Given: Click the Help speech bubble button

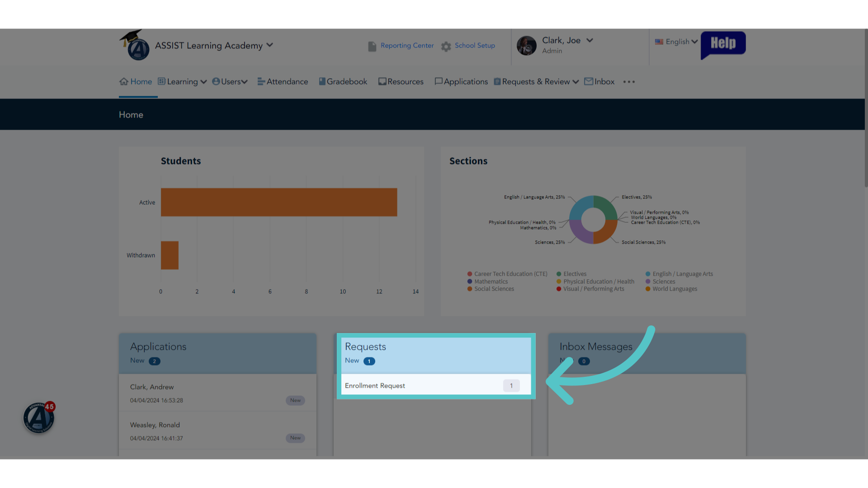Looking at the screenshot, I should (x=723, y=45).
